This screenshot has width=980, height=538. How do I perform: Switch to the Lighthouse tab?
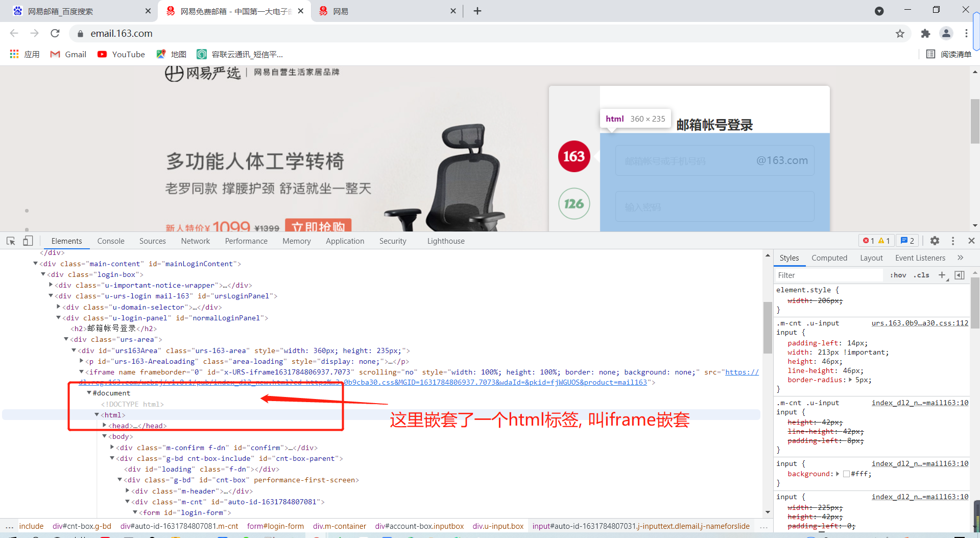[x=446, y=241]
